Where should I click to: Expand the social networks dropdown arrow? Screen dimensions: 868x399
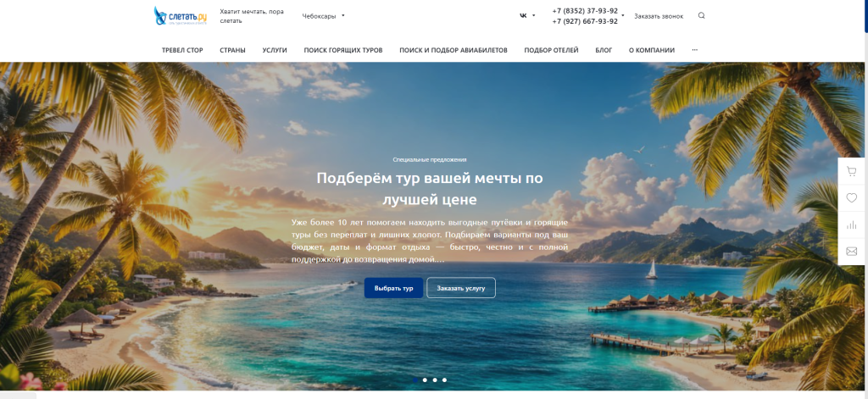coord(534,15)
